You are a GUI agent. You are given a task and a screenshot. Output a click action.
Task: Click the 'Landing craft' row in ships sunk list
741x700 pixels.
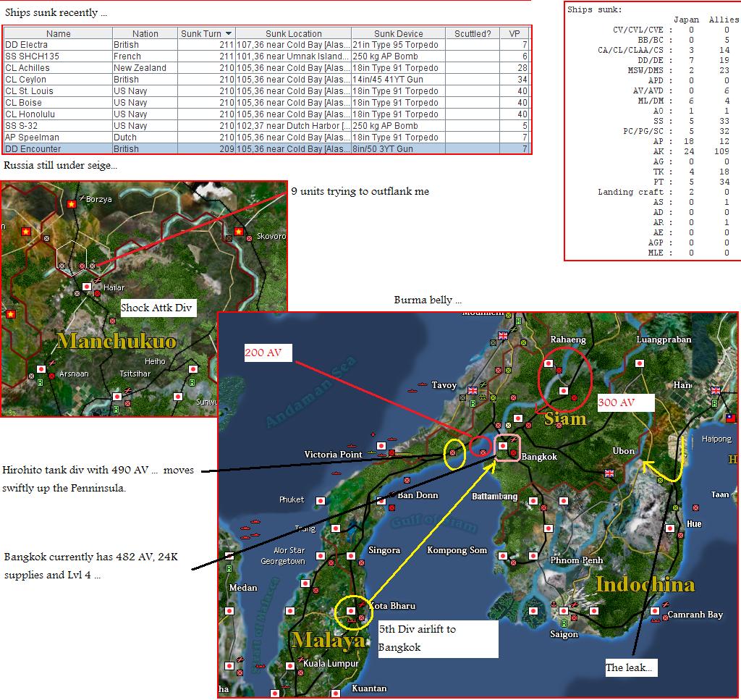[x=663, y=192]
